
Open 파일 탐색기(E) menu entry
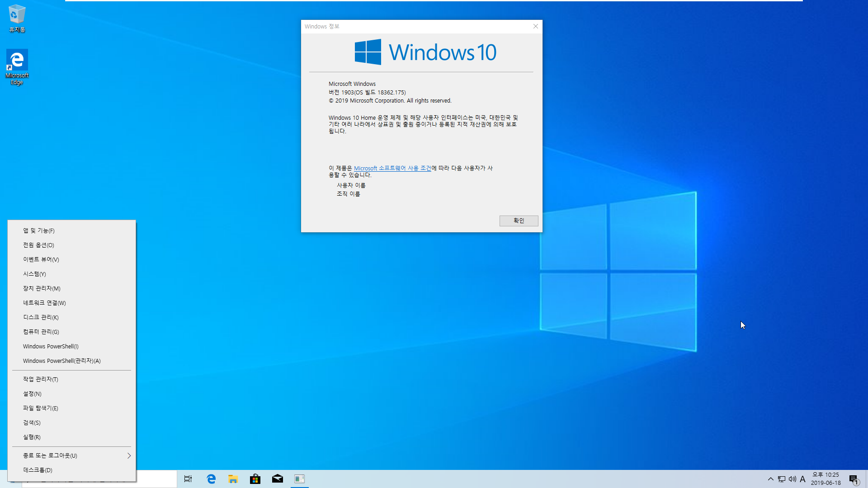click(71, 408)
